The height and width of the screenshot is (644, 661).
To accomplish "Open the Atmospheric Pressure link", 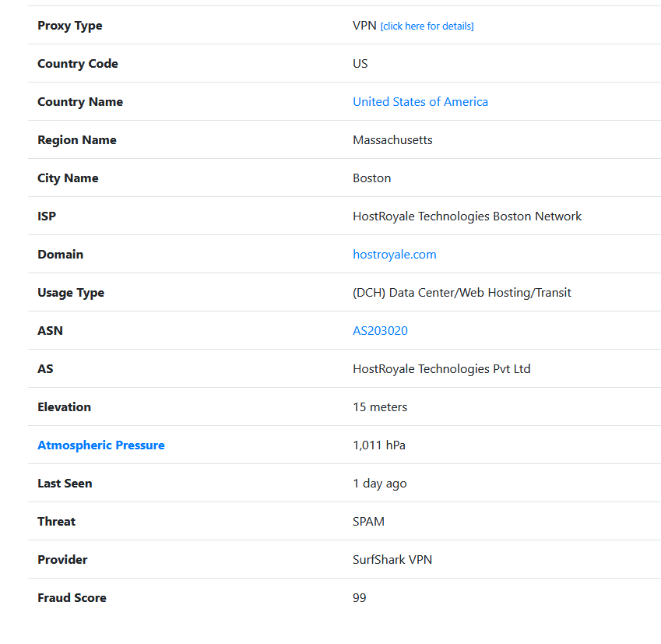I will pos(101,445).
